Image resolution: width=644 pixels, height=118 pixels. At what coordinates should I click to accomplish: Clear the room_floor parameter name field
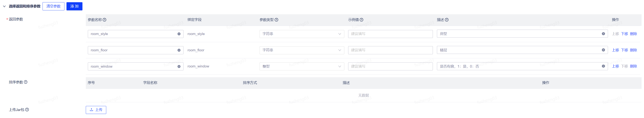(x=179, y=50)
